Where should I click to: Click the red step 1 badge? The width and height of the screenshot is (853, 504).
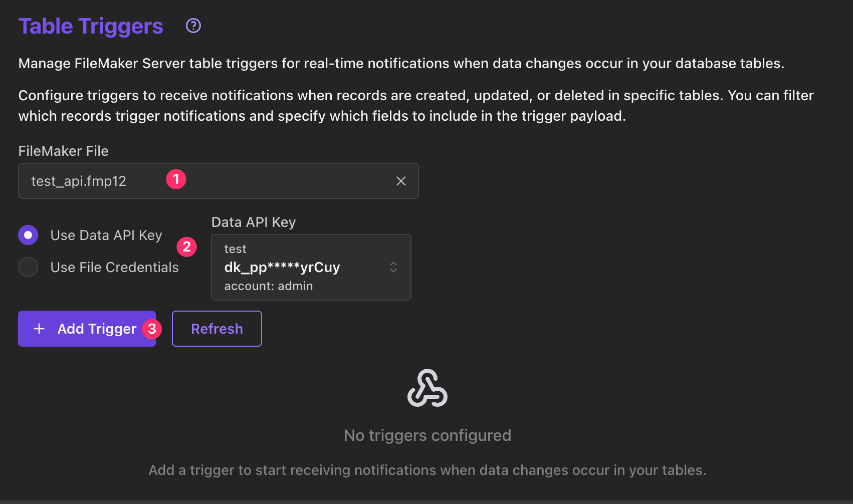176,179
